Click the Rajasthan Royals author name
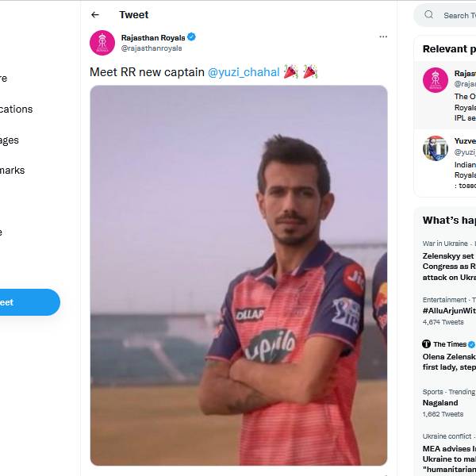 [152, 37]
